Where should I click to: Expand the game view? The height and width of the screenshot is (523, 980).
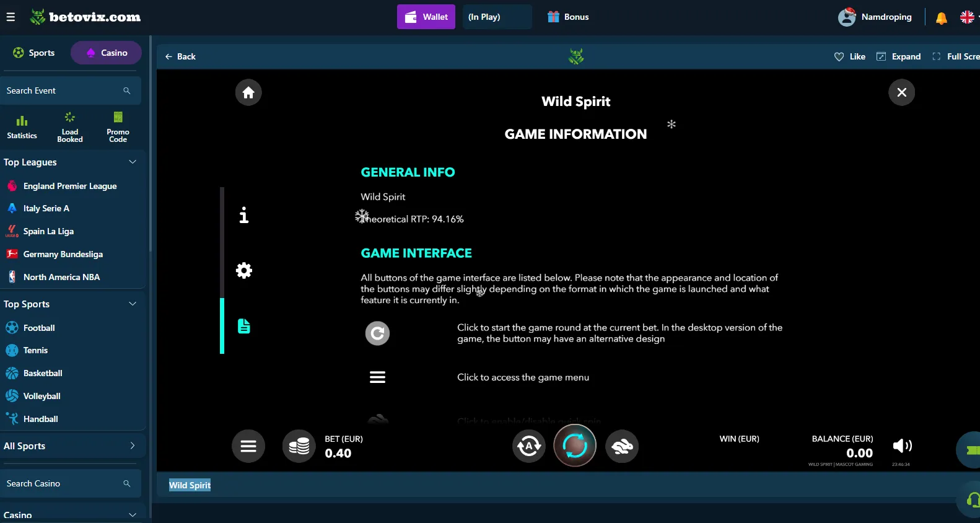899,56
